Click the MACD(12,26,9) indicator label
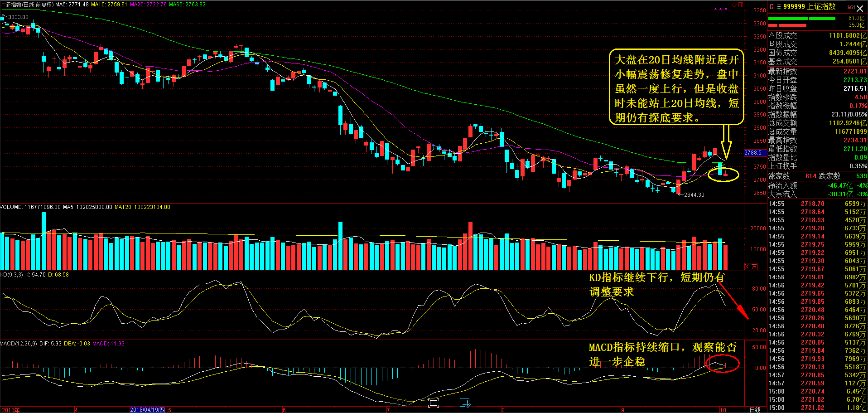 [19, 344]
